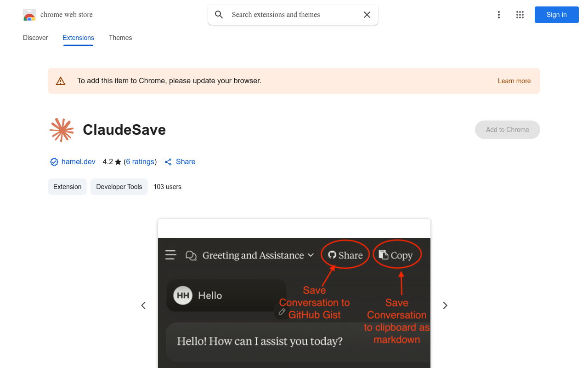Image resolution: width=588 pixels, height=368 pixels.
Task: Open the Themes tab
Action: point(120,38)
